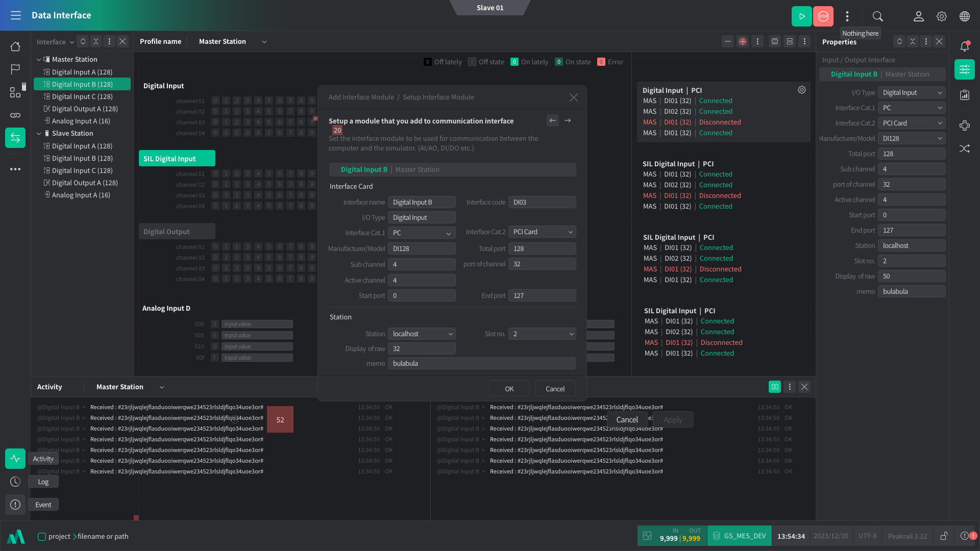The width and height of the screenshot is (980, 551).
Task: Click the gear icon in Digital Input PCI card
Action: coord(802,90)
